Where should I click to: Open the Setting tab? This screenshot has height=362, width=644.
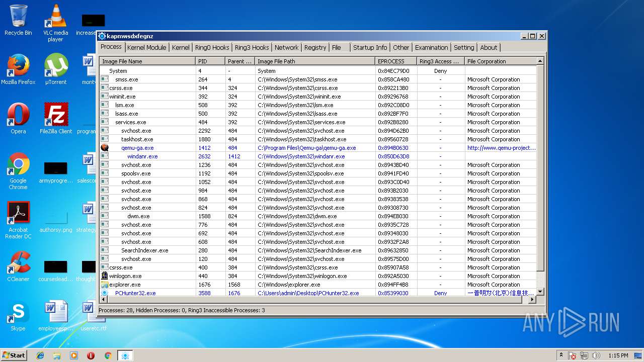(x=464, y=47)
